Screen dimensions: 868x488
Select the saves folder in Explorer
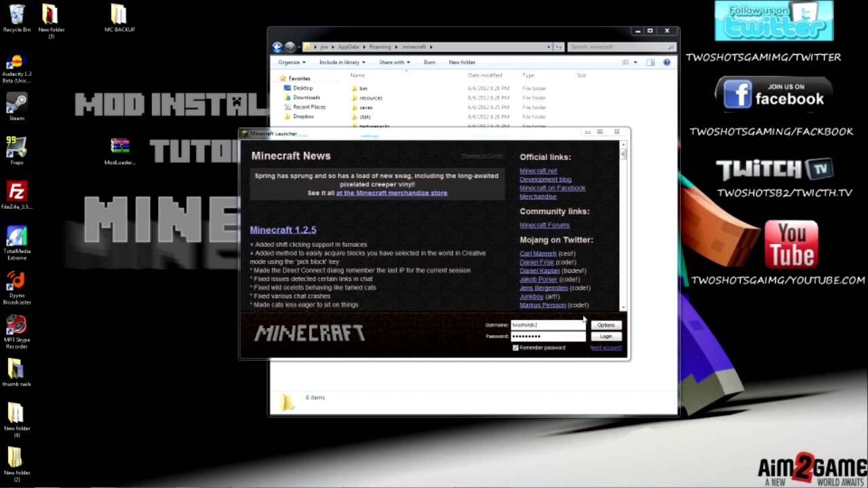click(362, 108)
